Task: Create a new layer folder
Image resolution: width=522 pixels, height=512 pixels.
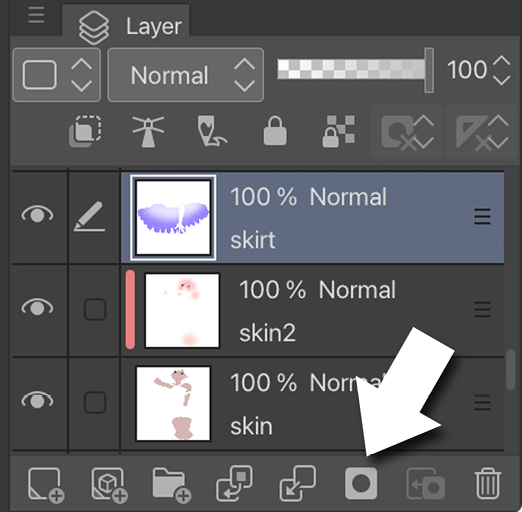Action: pos(171,484)
